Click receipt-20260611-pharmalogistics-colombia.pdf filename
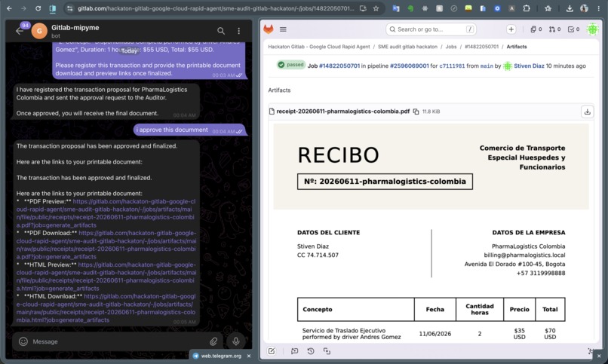The image size is (608, 364). point(342,112)
